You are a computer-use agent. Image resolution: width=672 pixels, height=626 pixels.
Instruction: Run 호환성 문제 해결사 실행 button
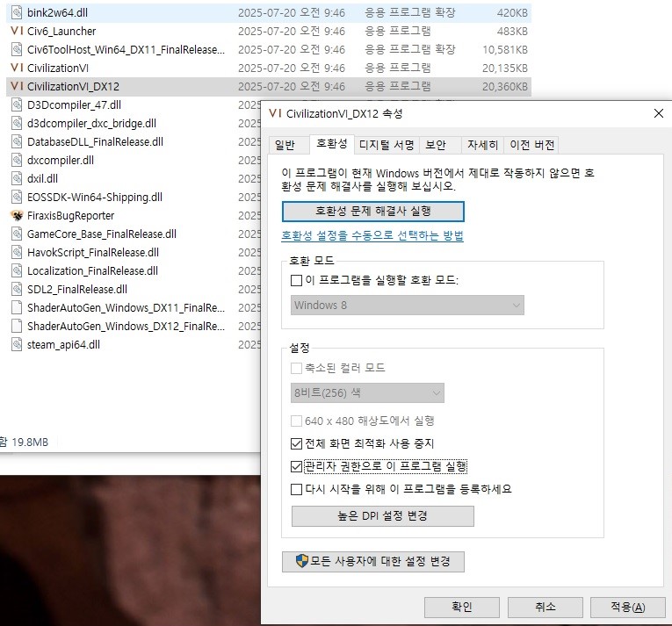point(372,212)
